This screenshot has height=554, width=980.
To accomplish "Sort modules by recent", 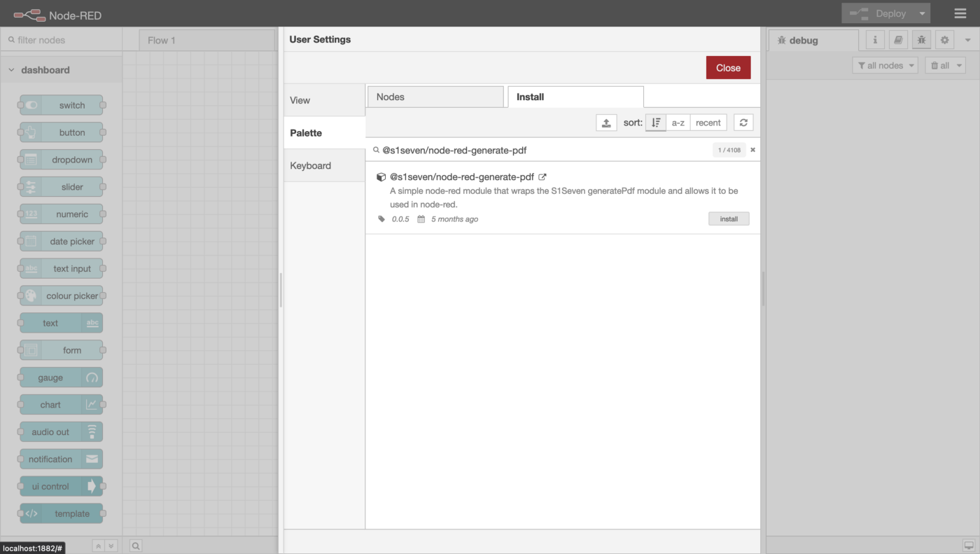I will pyautogui.click(x=708, y=123).
